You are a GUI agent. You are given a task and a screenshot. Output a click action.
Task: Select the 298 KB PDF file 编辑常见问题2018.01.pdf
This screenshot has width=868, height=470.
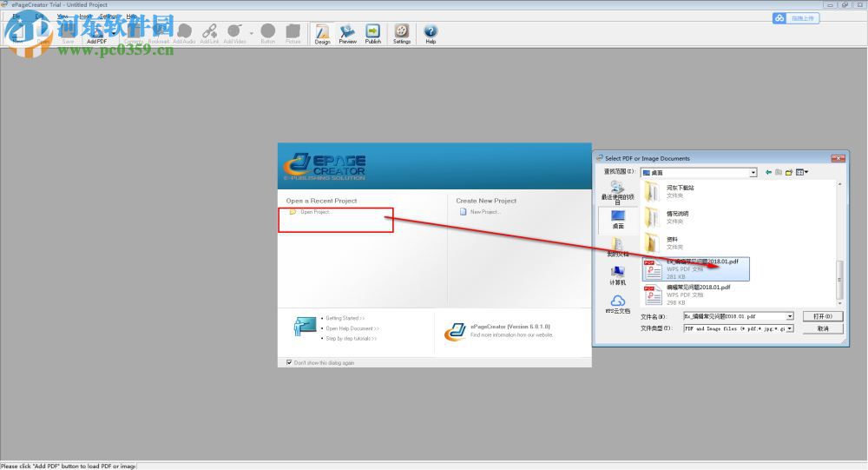tap(687, 295)
